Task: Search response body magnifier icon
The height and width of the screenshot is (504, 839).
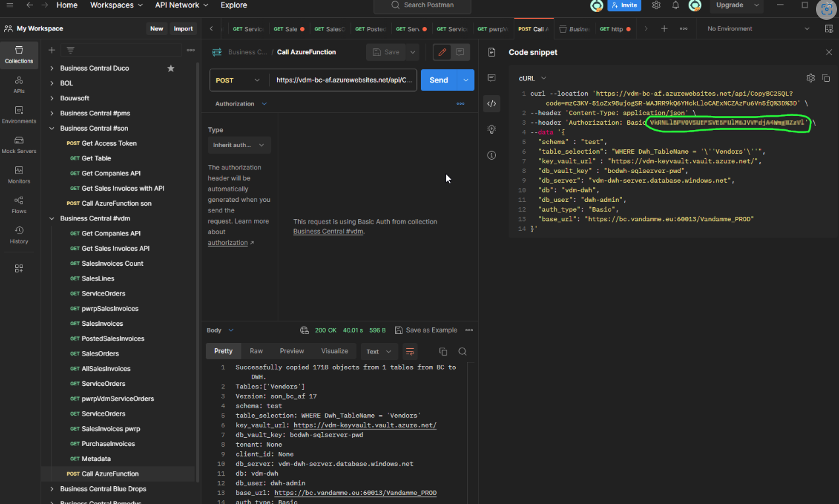Action: click(x=462, y=352)
